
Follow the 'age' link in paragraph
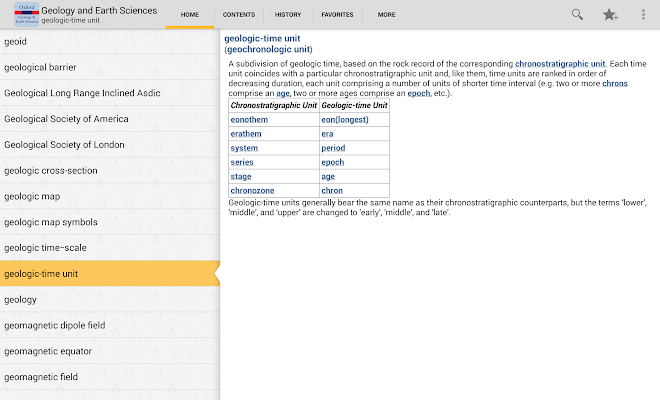[x=283, y=93]
